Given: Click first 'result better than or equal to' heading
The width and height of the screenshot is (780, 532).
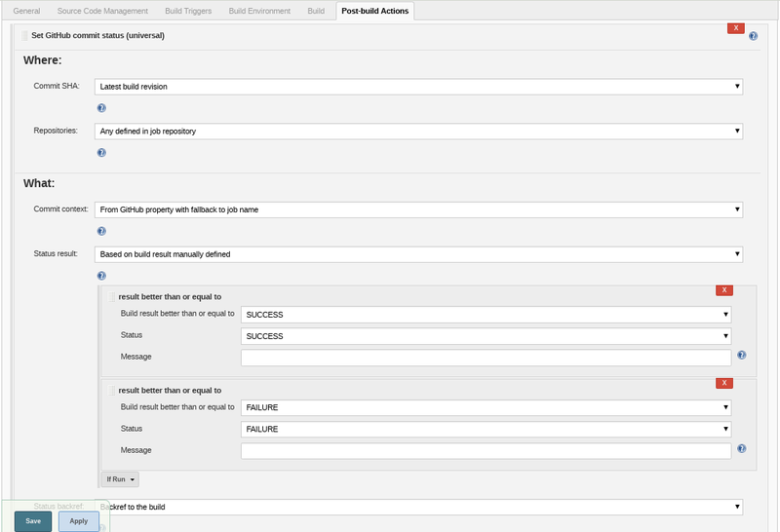Looking at the screenshot, I should pyautogui.click(x=170, y=297).
